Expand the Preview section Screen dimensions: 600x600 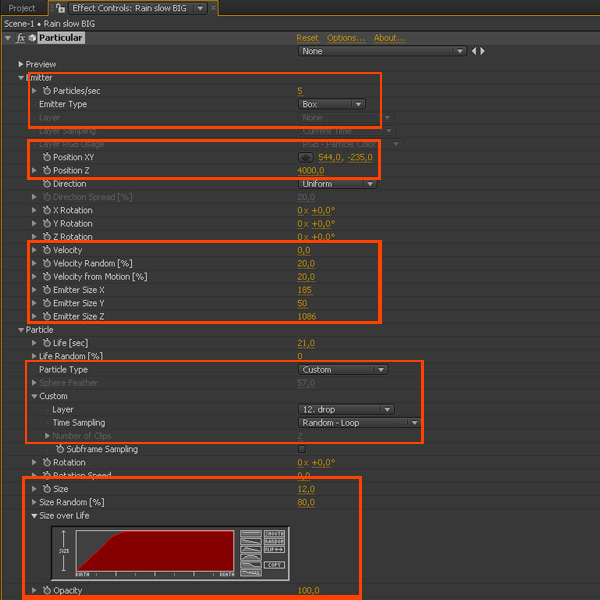click(21, 64)
